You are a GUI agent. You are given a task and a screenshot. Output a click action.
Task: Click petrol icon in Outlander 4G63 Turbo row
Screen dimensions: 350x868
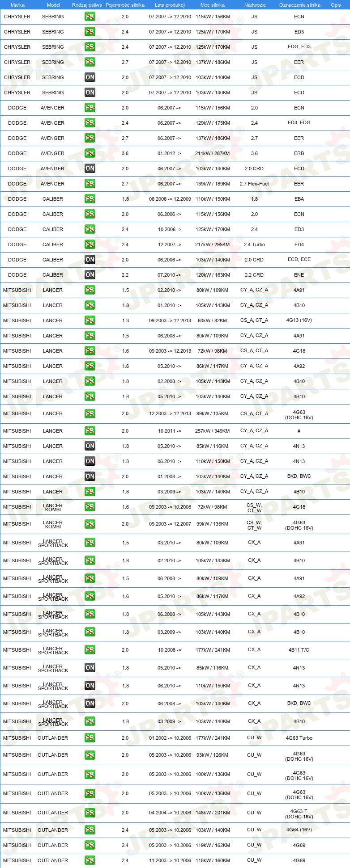pyautogui.click(x=90, y=738)
